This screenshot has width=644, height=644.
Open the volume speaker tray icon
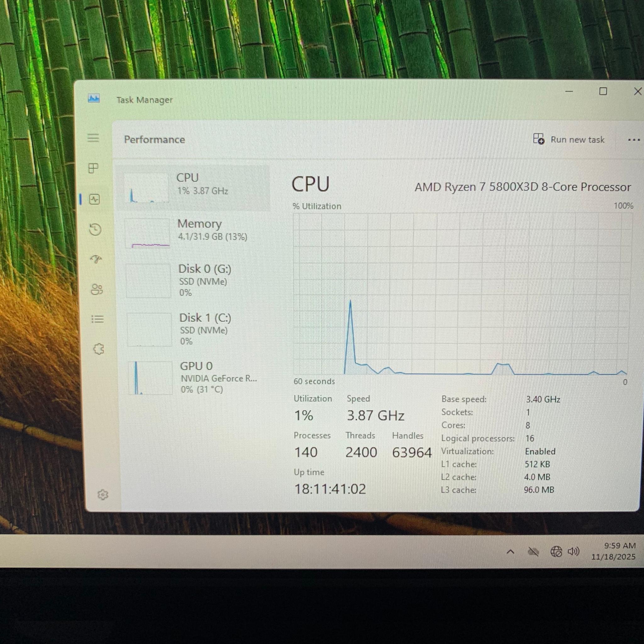tap(574, 551)
